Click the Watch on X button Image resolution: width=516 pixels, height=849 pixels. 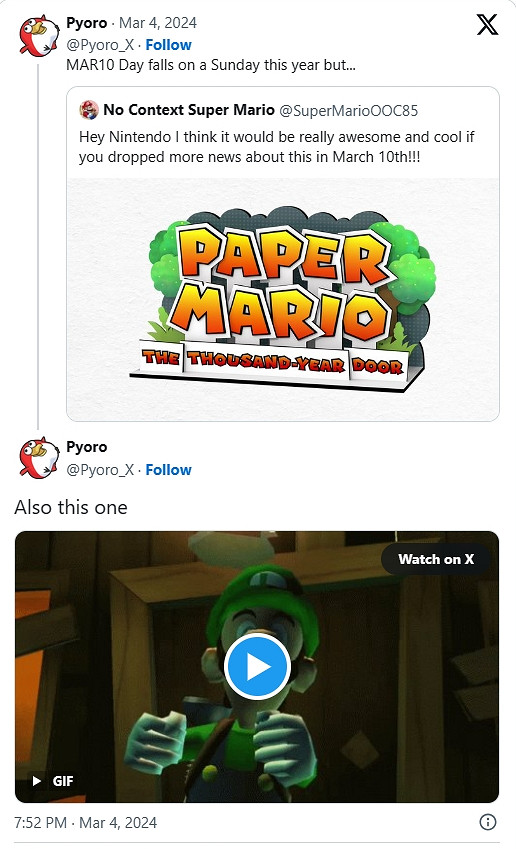pos(436,559)
